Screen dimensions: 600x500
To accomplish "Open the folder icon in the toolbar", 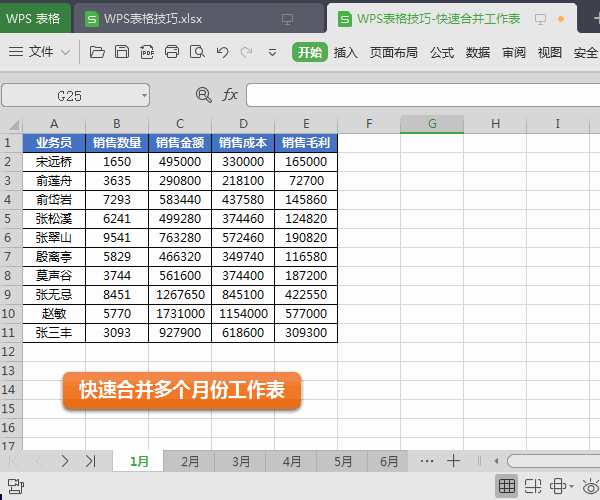I will tap(97, 52).
